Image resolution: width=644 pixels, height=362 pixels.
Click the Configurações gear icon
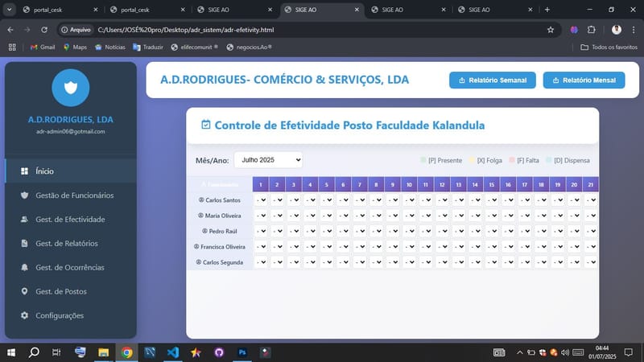click(25, 315)
